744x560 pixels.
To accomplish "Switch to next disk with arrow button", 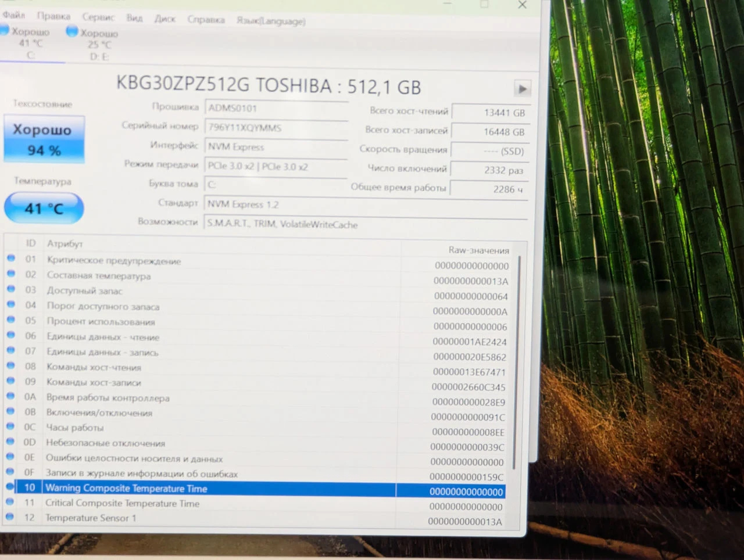I will point(522,89).
